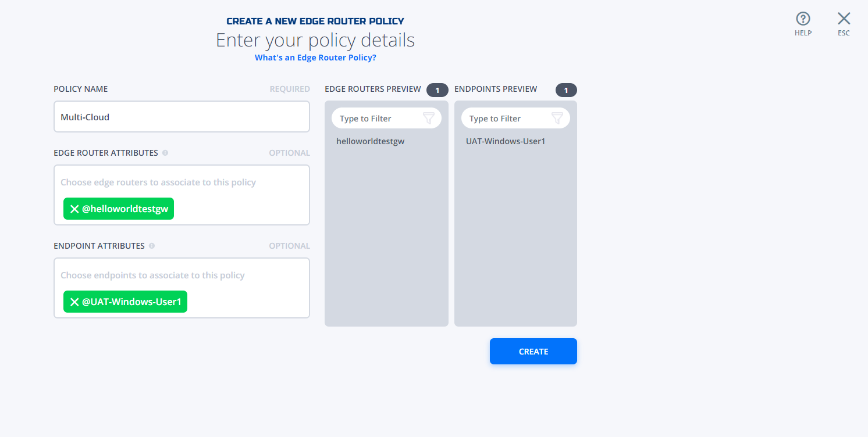Click the Edge Routers Preview filter funnel icon

428,119
